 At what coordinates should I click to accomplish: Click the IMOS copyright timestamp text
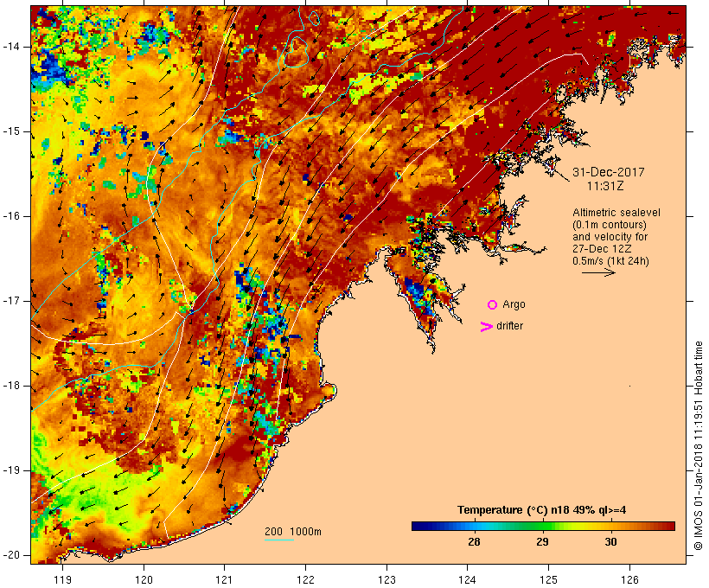click(699, 445)
